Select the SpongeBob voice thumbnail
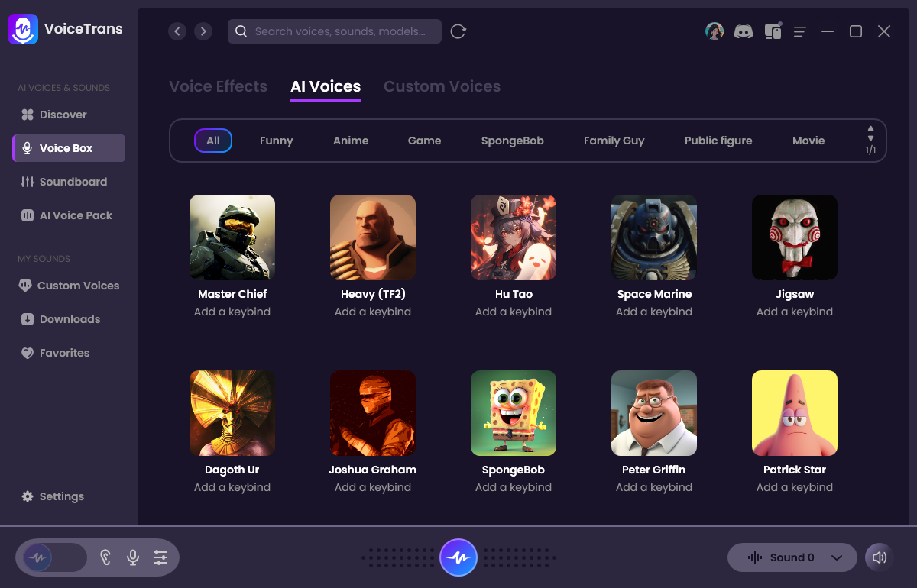 [514, 413]
